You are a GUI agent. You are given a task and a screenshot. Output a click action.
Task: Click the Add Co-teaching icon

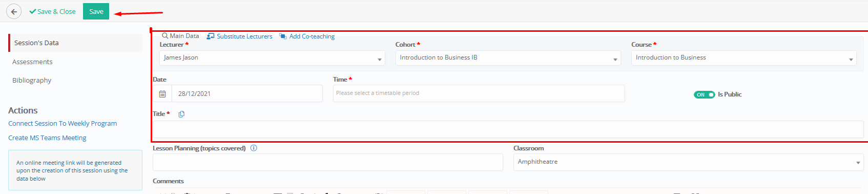(283, 36)
